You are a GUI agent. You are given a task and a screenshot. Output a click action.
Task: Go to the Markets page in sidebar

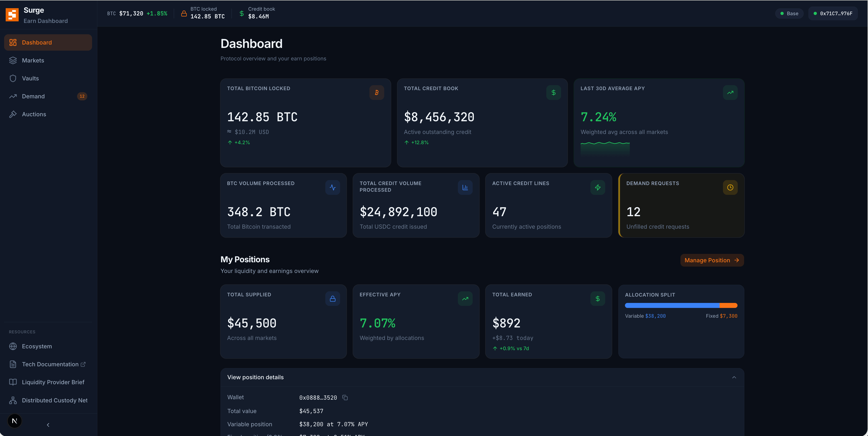[33, 61]
